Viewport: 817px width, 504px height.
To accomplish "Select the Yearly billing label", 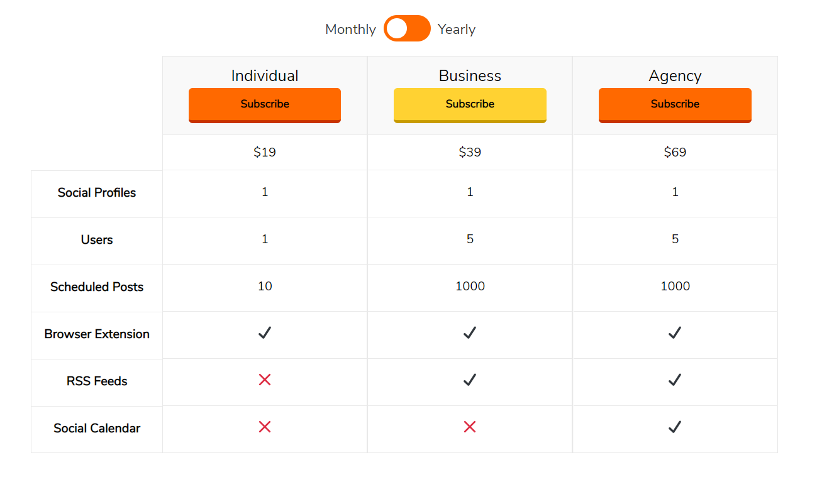I will [457, 30].
